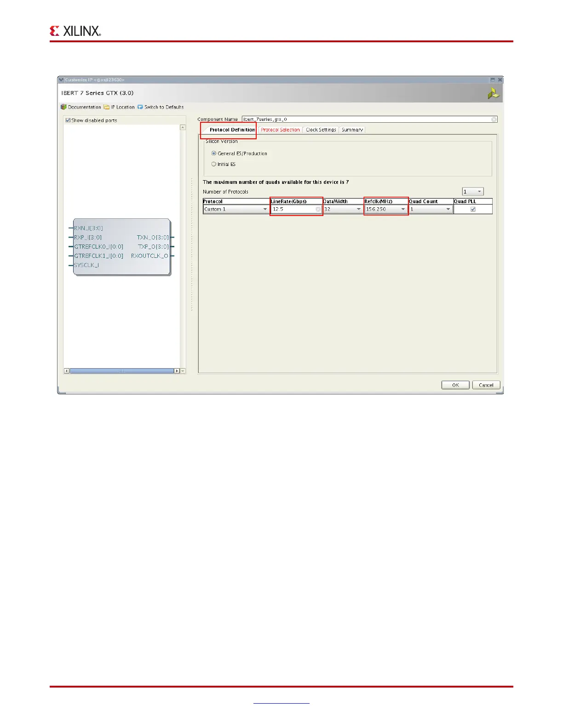Screen dimensions: 563x728
Task: Click the Vivado logo in dialog header
Action: point(494,93)
